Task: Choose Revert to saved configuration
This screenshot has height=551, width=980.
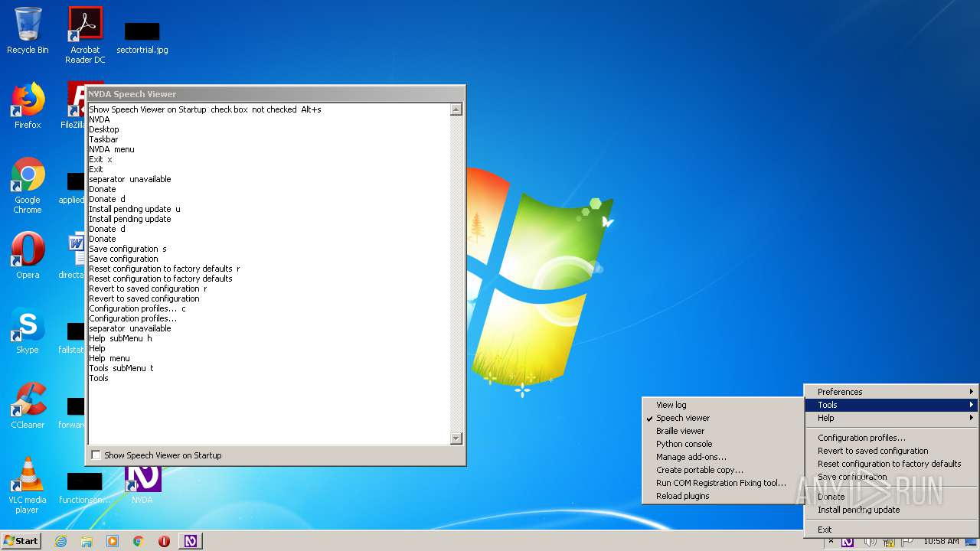Action: pyautogui.click(x=891, y=451)
